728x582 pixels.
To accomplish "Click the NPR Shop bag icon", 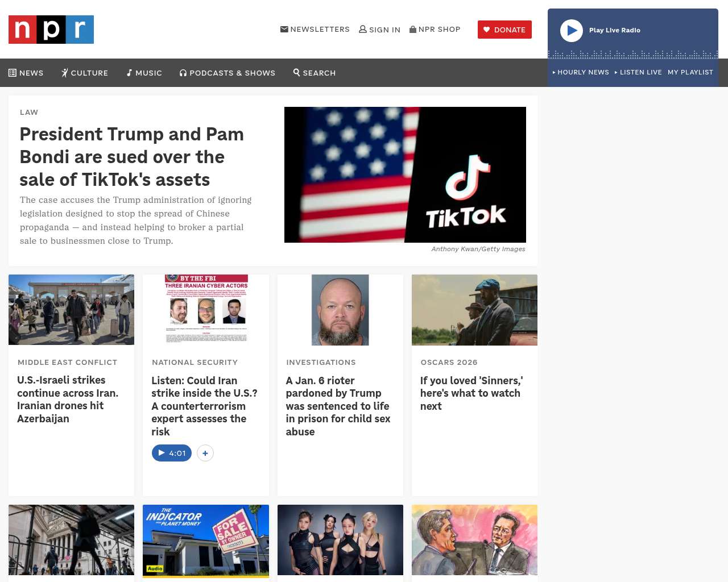I will click(413, 29).
